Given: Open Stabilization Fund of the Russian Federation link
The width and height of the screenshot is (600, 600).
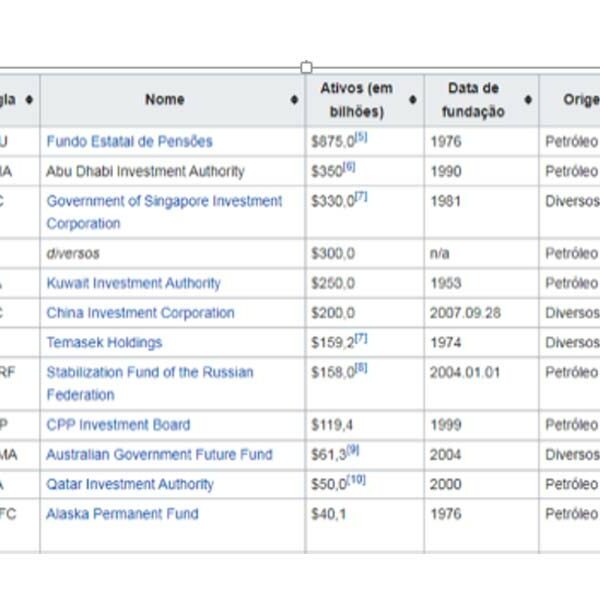Looking at the screenshot, I should [x=150, y=383].
